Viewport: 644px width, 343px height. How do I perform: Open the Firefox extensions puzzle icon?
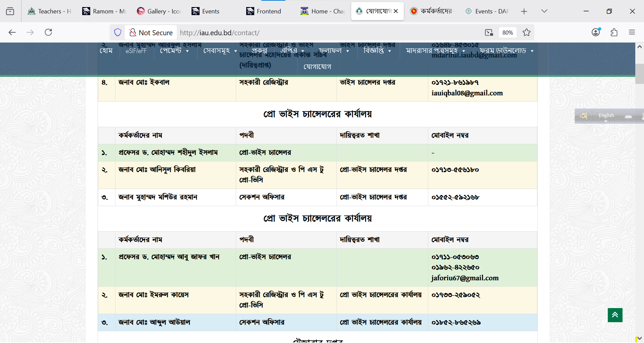coord(614,32)
